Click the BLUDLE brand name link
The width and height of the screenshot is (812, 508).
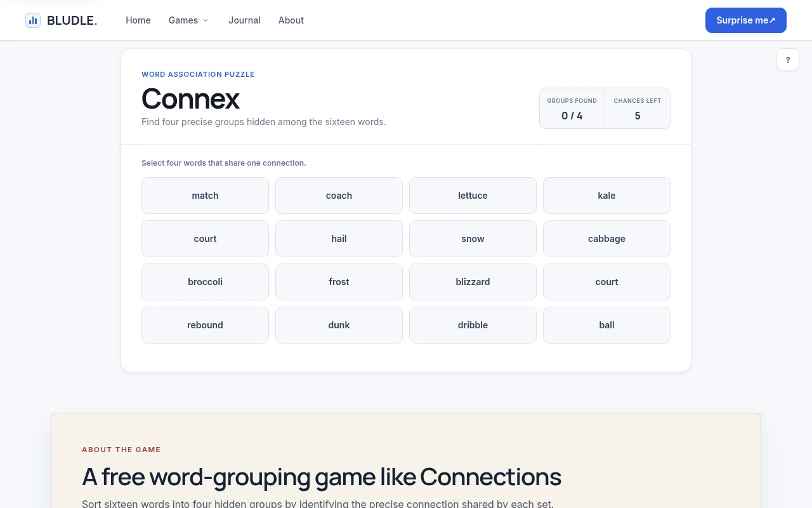72,20
